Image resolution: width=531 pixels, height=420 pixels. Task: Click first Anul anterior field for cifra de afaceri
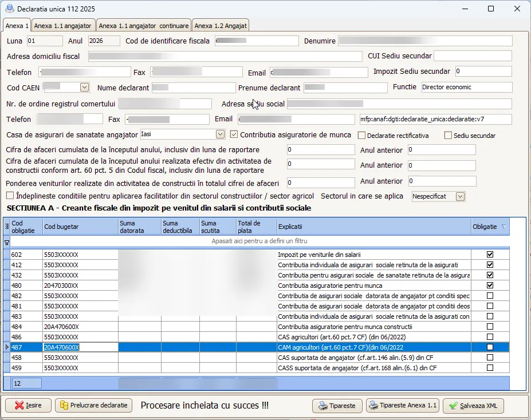[442, 149]
